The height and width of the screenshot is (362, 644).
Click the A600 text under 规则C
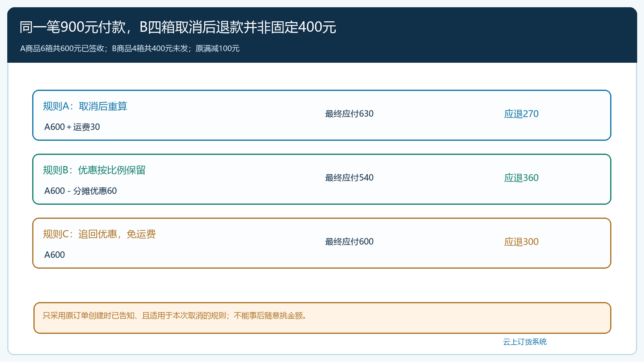pyautogui.click(x=55, y=255)
